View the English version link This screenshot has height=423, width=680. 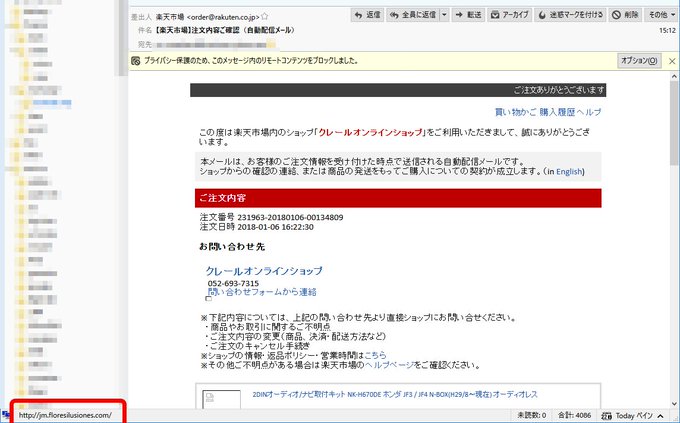(569, 172)
